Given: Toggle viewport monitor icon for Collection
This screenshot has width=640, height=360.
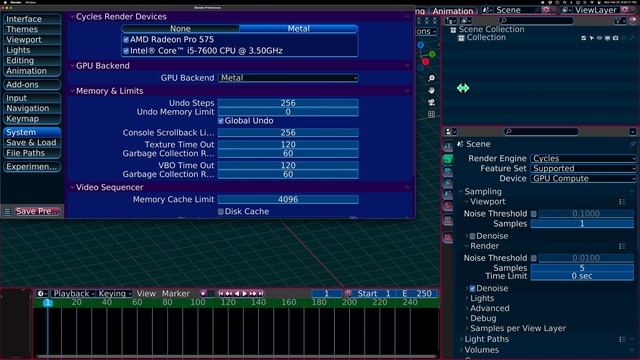Looking at the screenshot, I should pyautogui.click(x=607, y=38).
